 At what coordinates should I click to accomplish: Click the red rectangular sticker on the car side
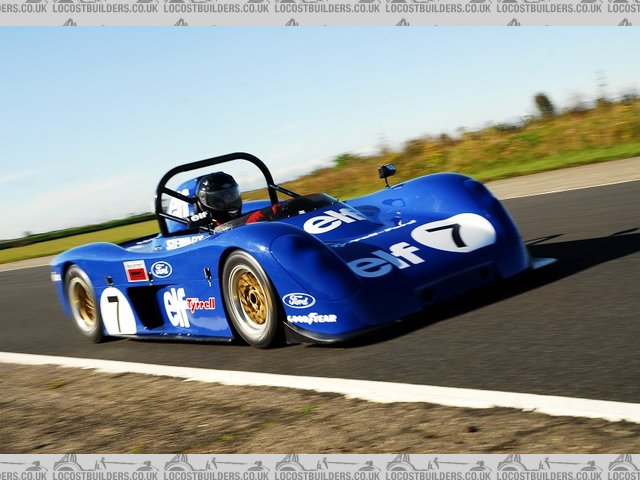(x=135, y=271)
